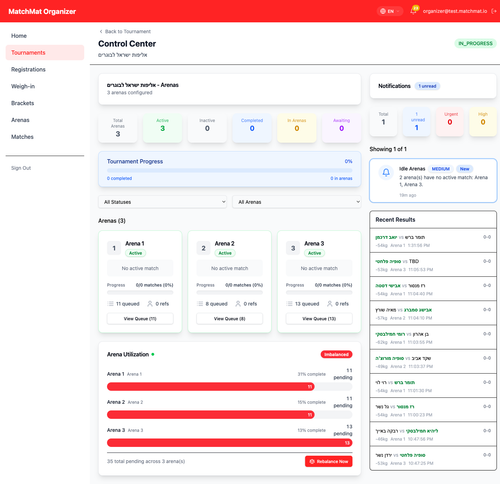Click the Urgent notifications card
500x484 pixels.
[450, 122]
